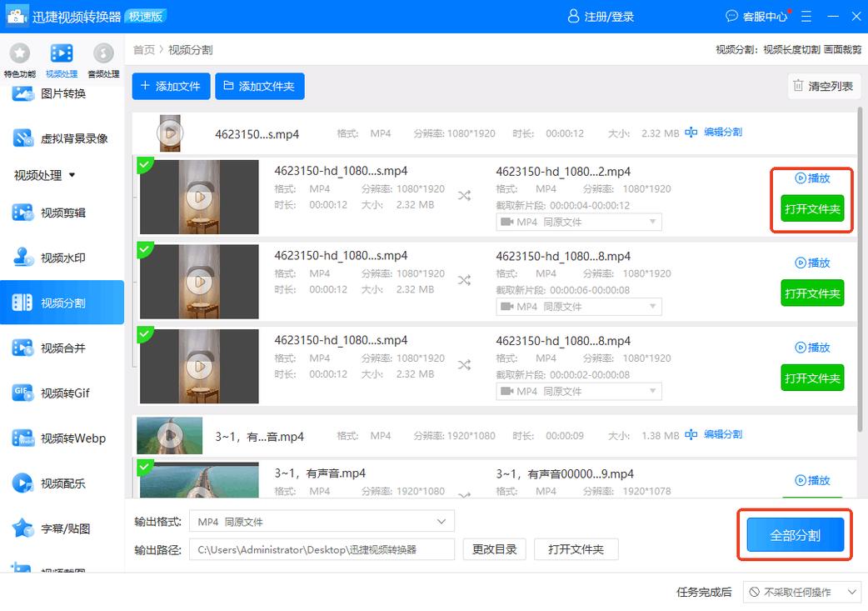Click the app logo camera icon

coord(17,16)
